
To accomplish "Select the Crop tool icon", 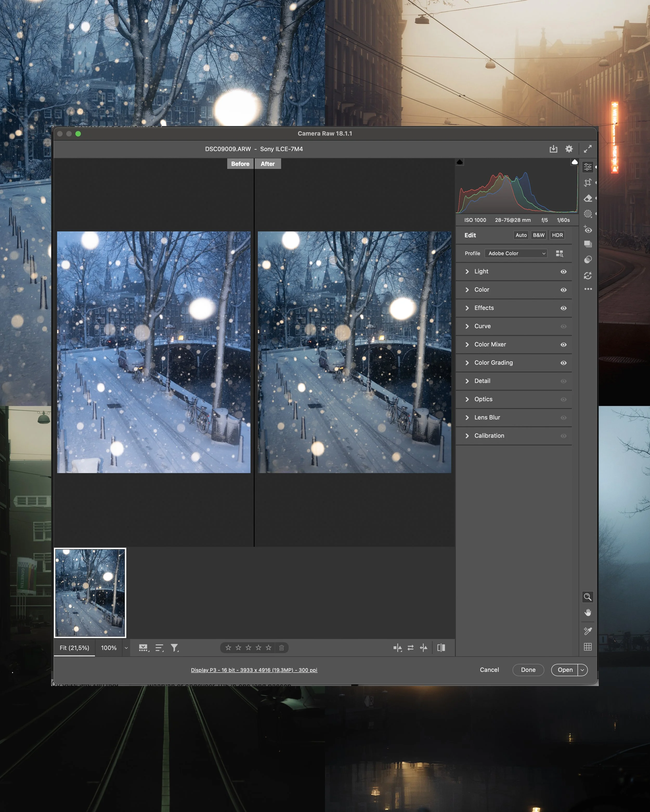I will pyautogui.click(x=587, y=183).
